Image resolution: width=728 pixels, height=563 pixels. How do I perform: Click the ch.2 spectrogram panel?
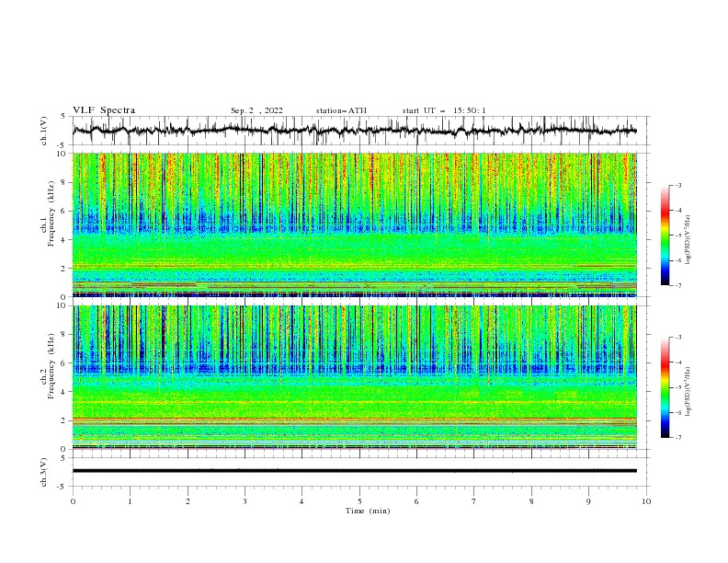[x=355, y=377]
